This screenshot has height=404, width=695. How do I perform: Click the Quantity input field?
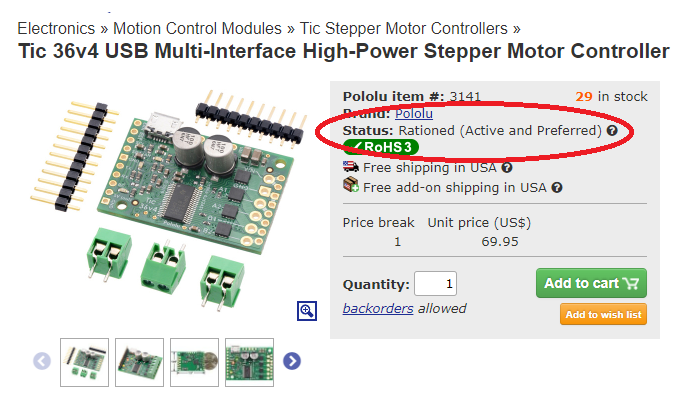tap(435, 284)
